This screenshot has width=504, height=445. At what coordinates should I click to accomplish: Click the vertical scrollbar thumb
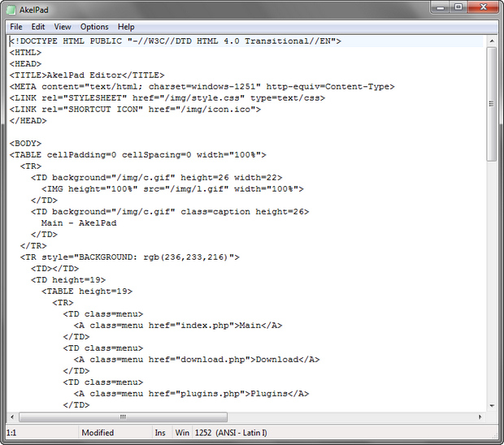coord(492,104)
